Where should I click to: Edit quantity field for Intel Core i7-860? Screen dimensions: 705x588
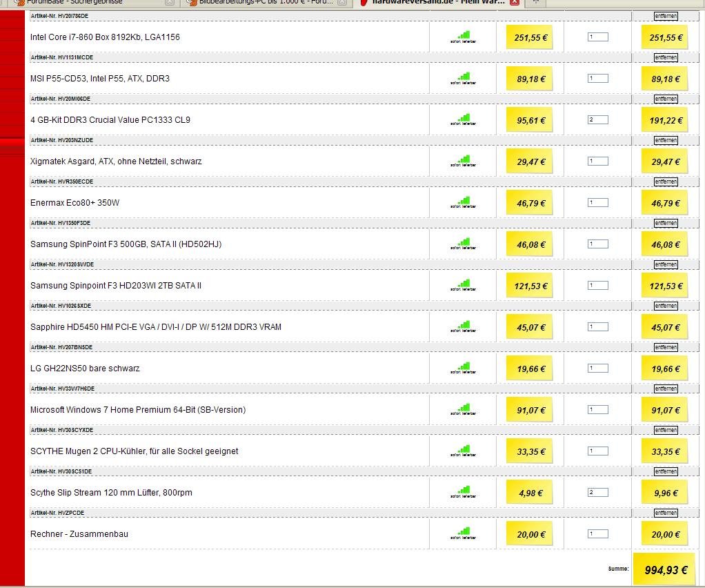598,37
